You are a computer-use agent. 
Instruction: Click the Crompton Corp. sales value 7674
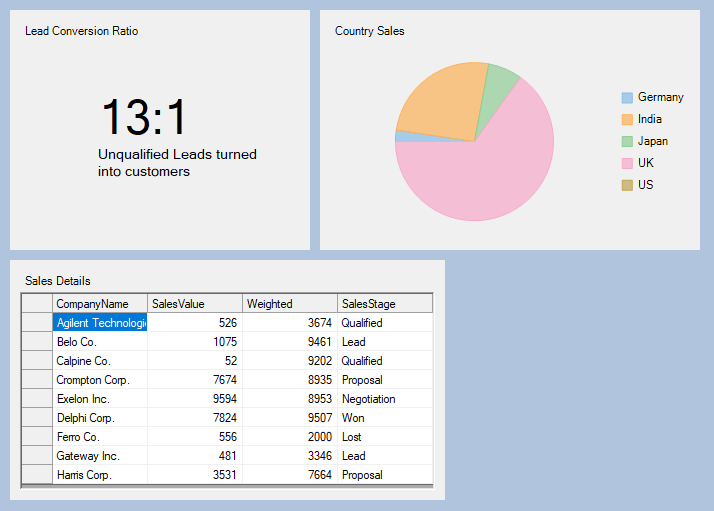195,380
